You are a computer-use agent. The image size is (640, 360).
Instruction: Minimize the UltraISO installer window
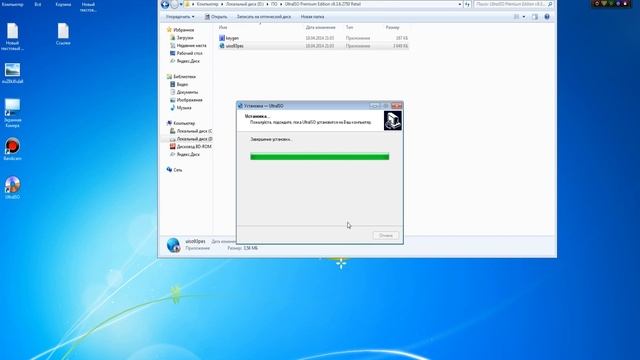coord(374,106)
